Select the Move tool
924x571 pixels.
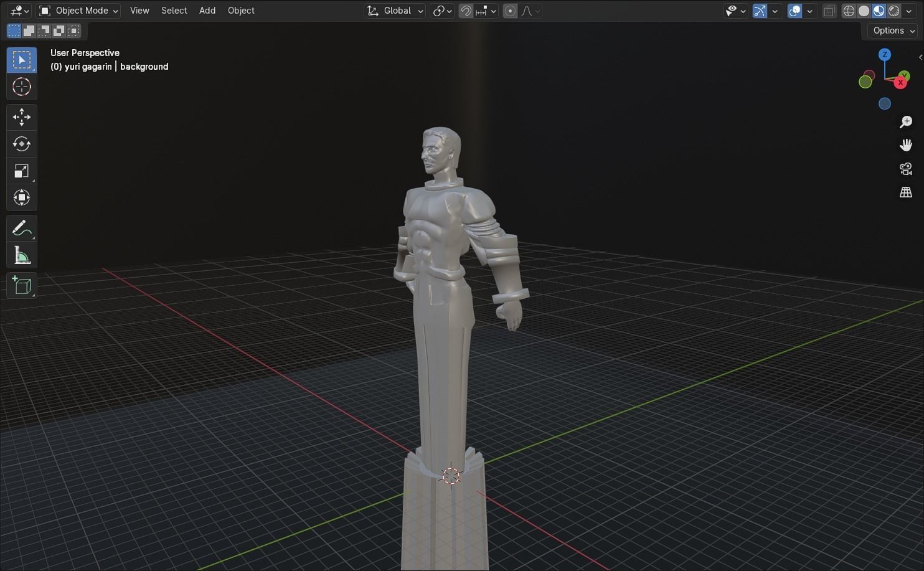(22, 117)
